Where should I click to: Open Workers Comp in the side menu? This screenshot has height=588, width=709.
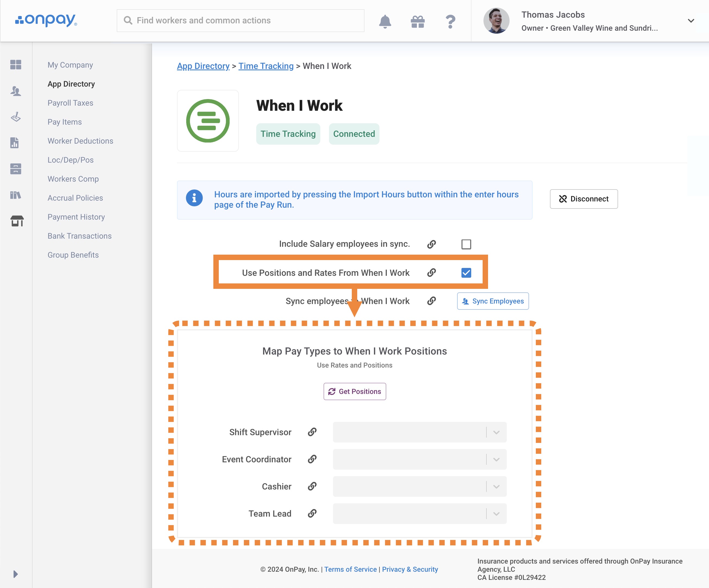[x=73, y=179]
